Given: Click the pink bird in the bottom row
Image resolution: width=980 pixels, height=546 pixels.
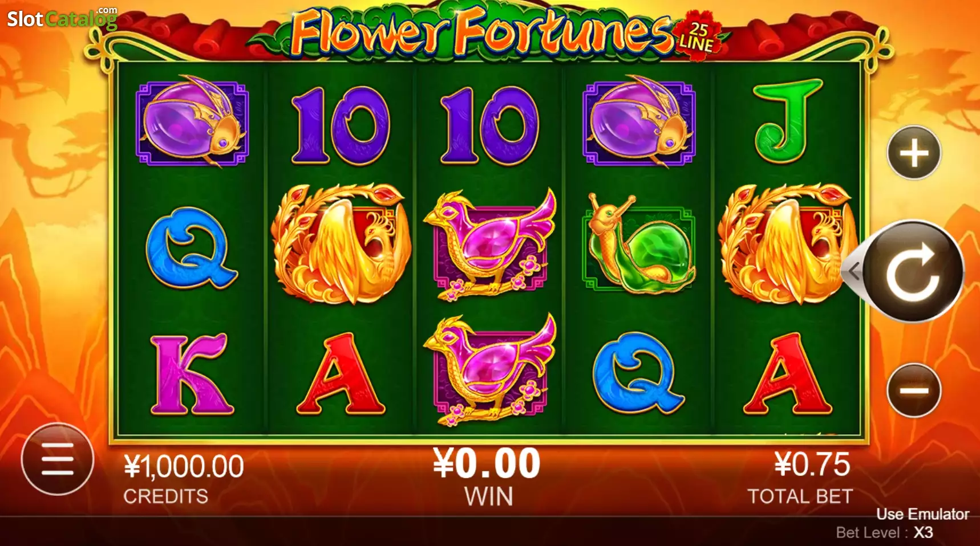Looking at the screenshot, I should coord(490,369).
